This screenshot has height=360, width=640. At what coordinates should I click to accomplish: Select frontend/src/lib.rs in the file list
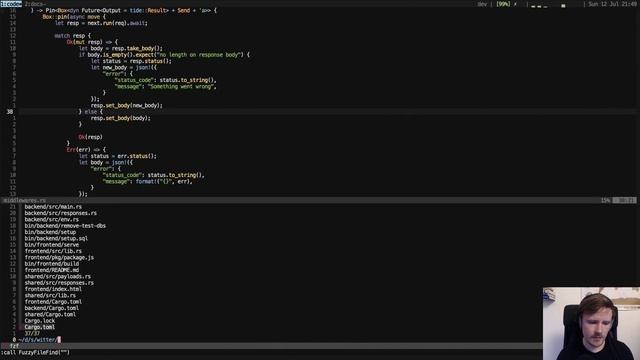(53, 251)
